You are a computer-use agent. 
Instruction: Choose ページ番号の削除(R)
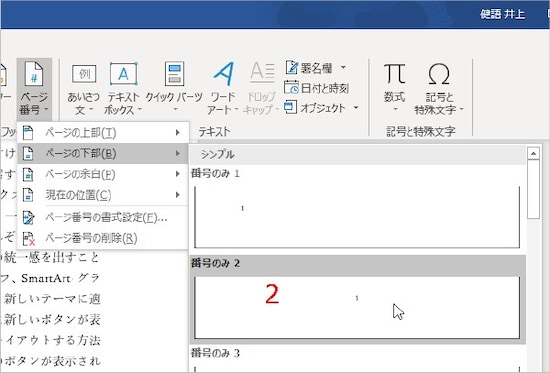click(x=102, y=239)
